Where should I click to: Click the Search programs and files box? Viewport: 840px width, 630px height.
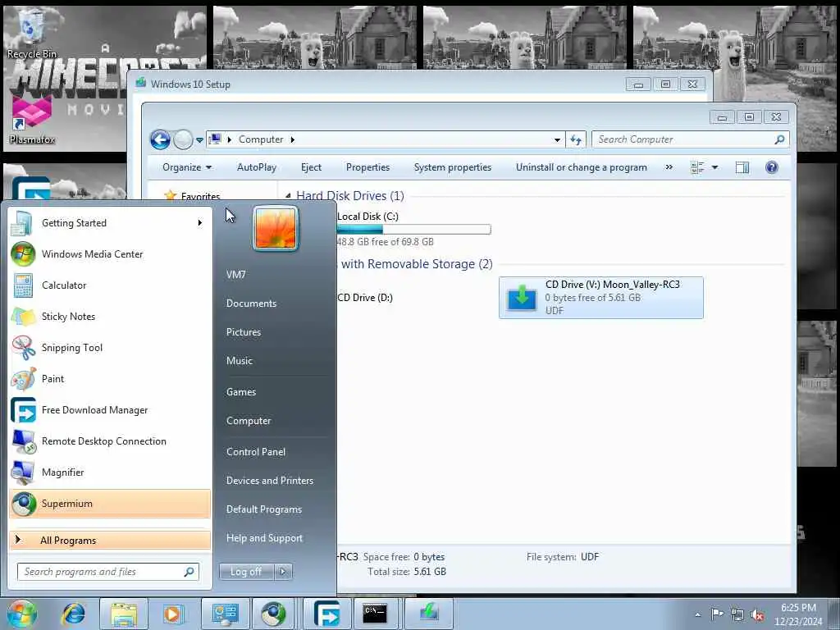(x=108, y=572)
